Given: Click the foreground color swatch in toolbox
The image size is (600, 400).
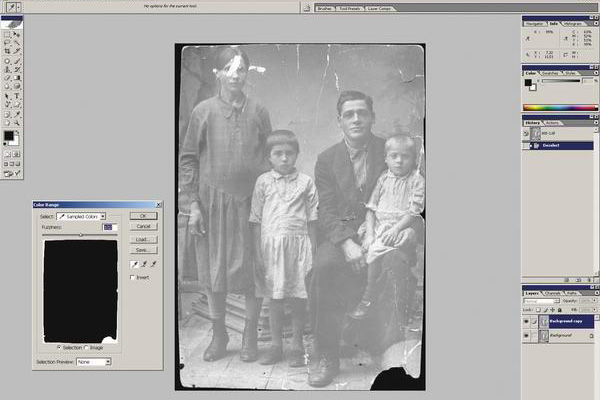Looking at the screenshot, I should tap(8, 135).
